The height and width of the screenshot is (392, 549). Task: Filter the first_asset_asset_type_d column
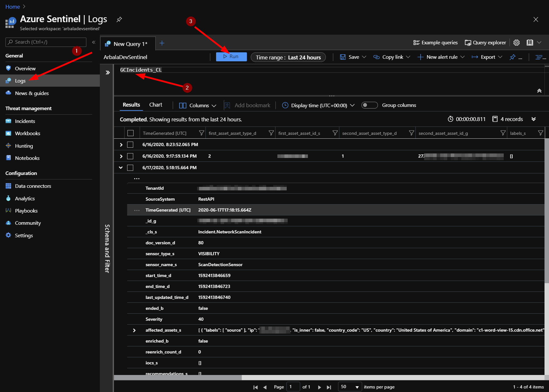(271, 133)
